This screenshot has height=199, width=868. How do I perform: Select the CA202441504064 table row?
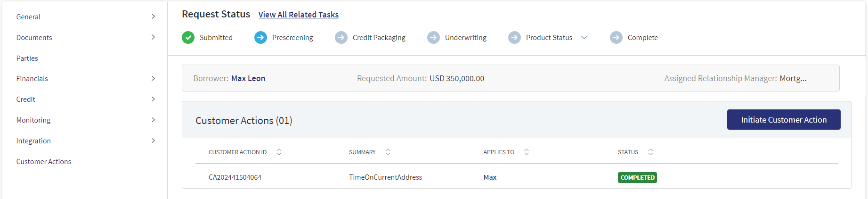517,177
